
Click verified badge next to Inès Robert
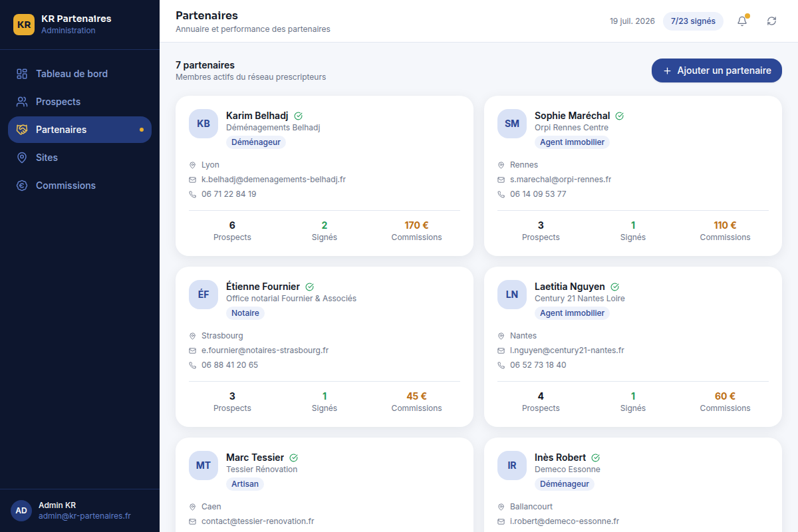pyautogui.click(x=596, y=458)
